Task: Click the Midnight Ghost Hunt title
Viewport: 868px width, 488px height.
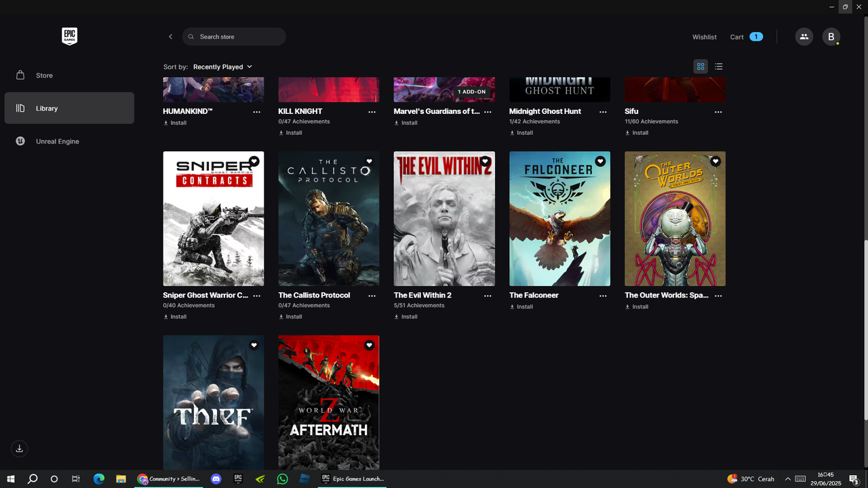Action: [x=545, y=111]
